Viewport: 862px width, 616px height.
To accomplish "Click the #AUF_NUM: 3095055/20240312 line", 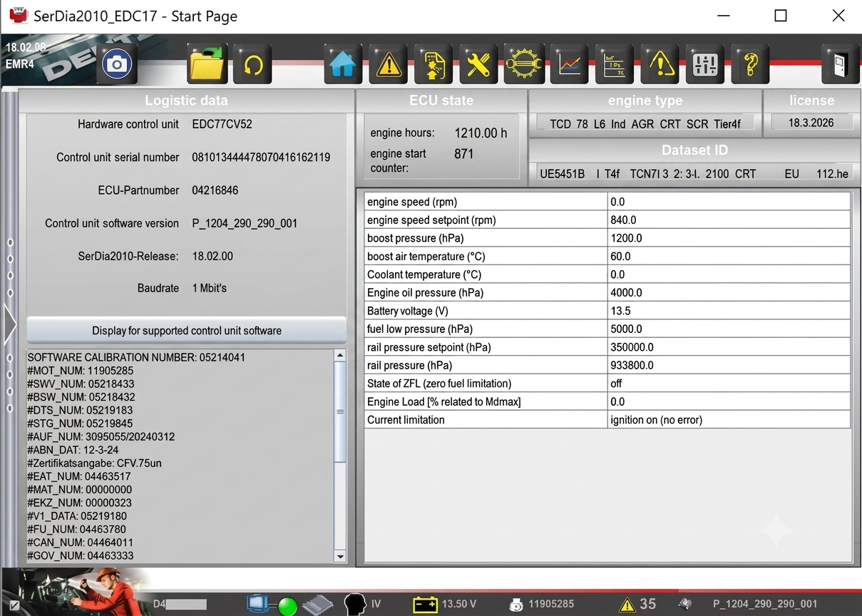I will pyautogui.click(x=101, y=436).
